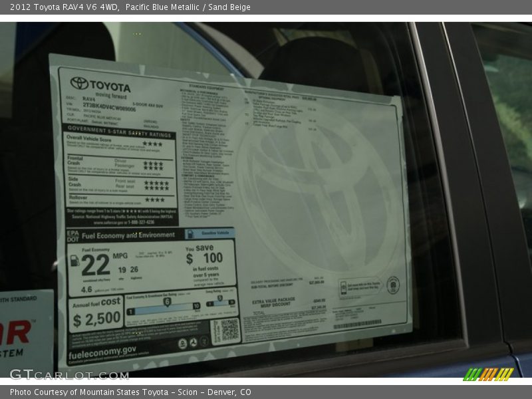The width and height of the screenshot is (532, 399).
Task: Click the 'Pacific Blue Metallic / Sand Beige' caption
Action: pos(188,7)
